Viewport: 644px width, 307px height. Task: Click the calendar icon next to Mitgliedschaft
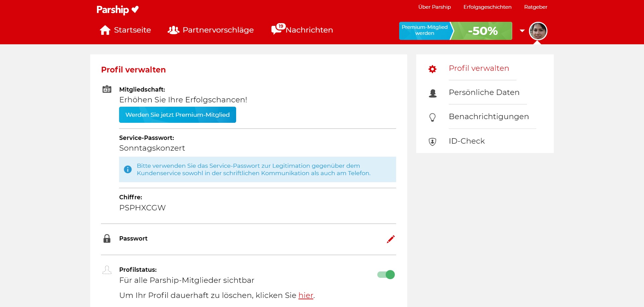(x=107, y=89)
